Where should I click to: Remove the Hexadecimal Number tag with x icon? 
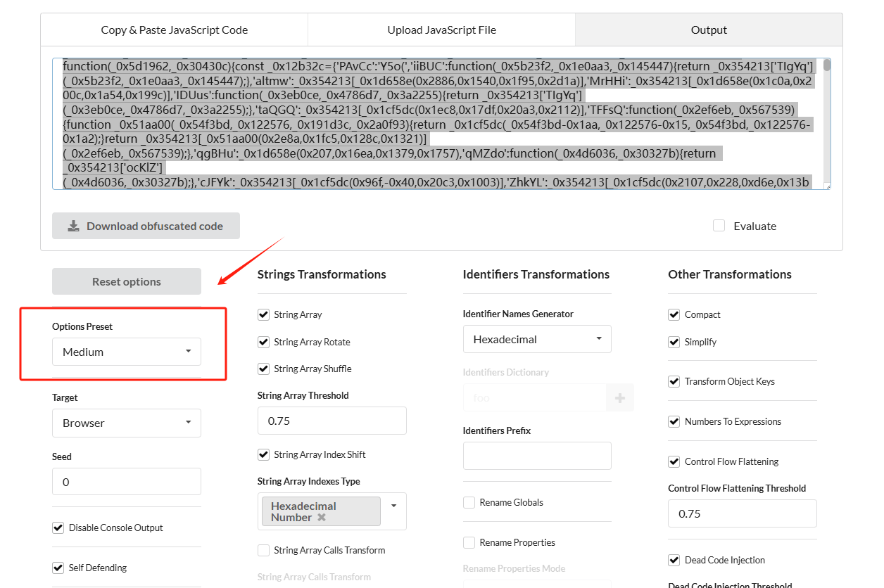pos(322,517)
